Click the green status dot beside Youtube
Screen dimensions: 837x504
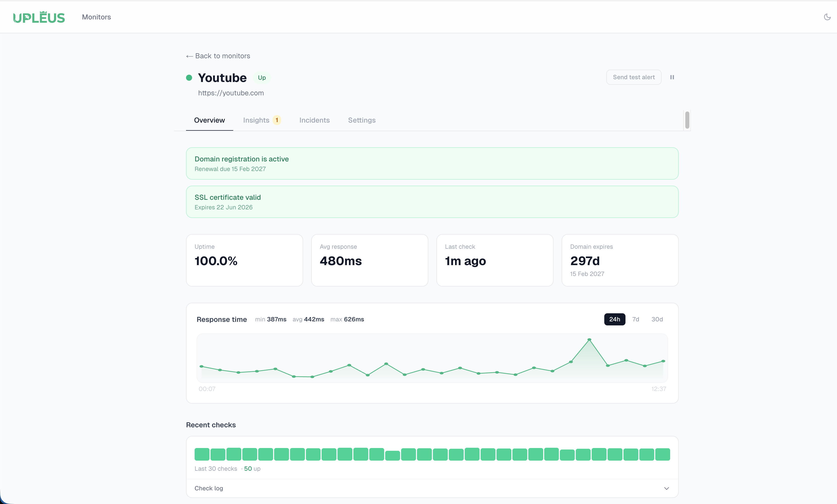point(189,78)
